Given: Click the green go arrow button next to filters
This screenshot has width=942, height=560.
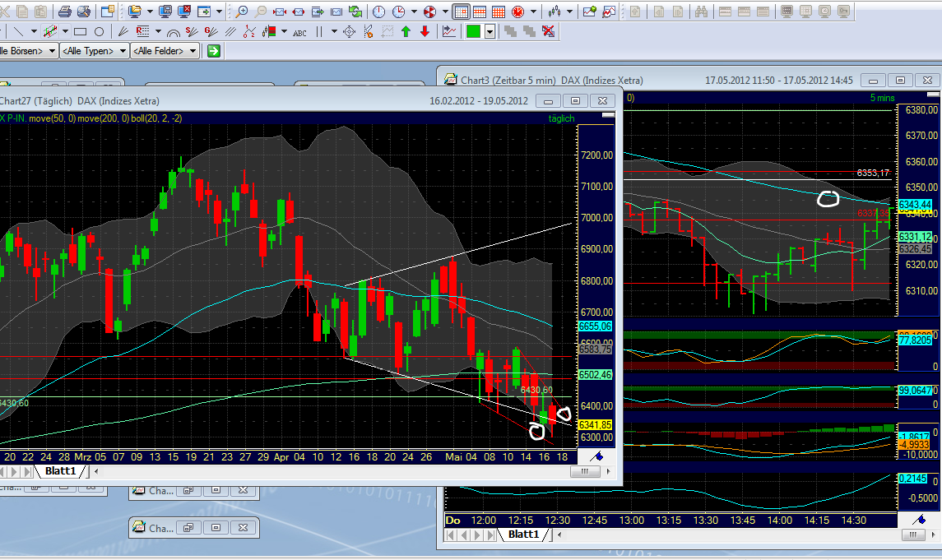Looking at the screenshot, I should pos(213,51).
